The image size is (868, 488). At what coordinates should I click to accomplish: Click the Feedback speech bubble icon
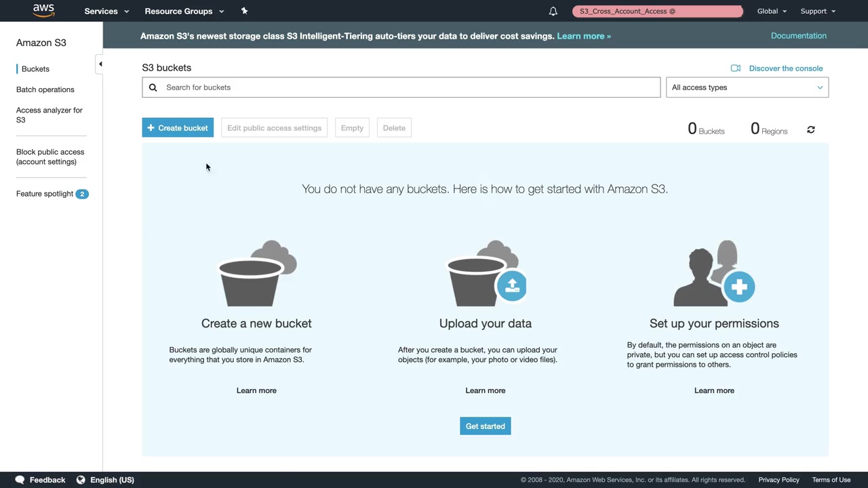[x=20, y=480]
